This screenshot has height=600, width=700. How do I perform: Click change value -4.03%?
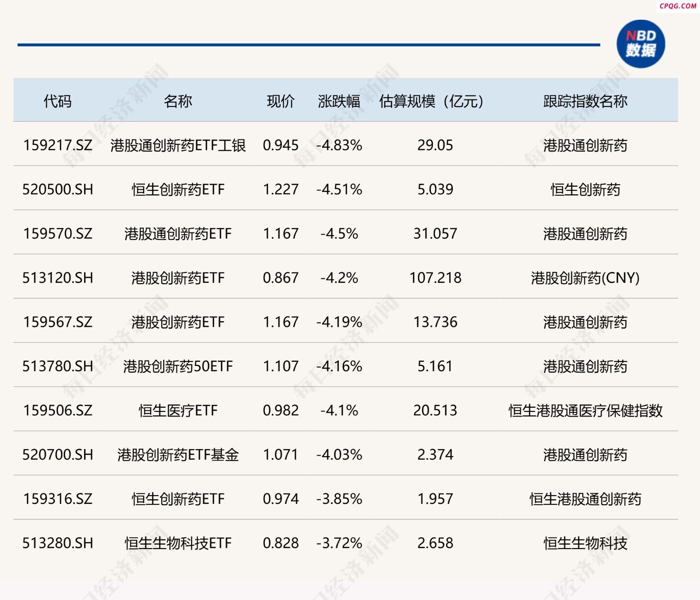pos(339,455)
